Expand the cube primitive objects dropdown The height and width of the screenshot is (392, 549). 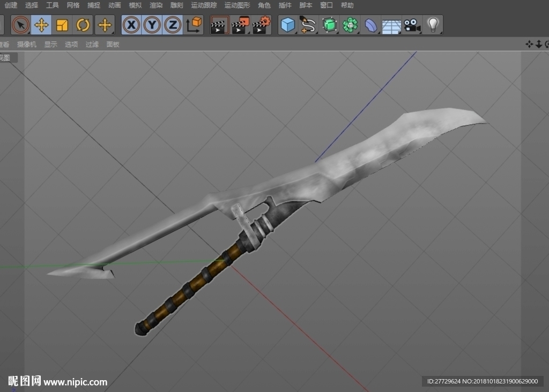tap(288, 25)
